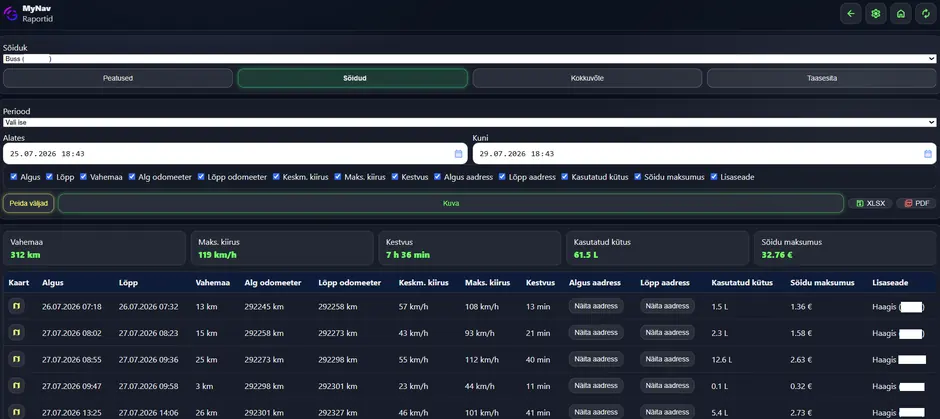Open map for trip starting 27.07.2026 08:02
Viewport: 940px width, 419px height.
pyautogui.click(x=16, y=333)
